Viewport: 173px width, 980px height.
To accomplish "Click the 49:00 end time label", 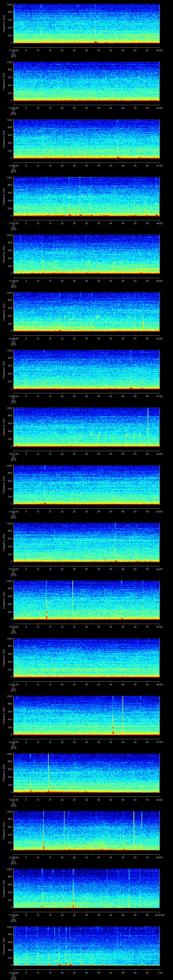I will coord(159,281).
